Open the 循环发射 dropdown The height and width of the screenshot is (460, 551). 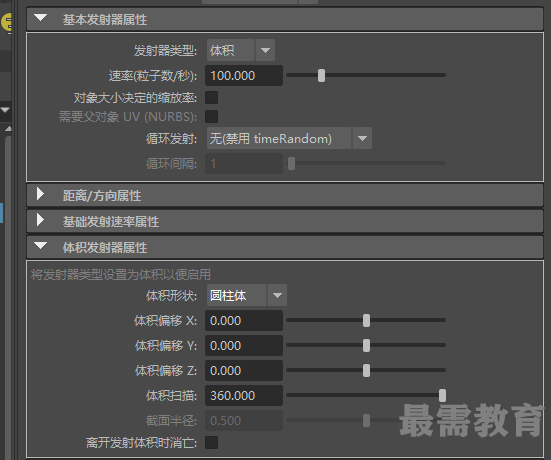pyautogui.click(x=289, y=138)
